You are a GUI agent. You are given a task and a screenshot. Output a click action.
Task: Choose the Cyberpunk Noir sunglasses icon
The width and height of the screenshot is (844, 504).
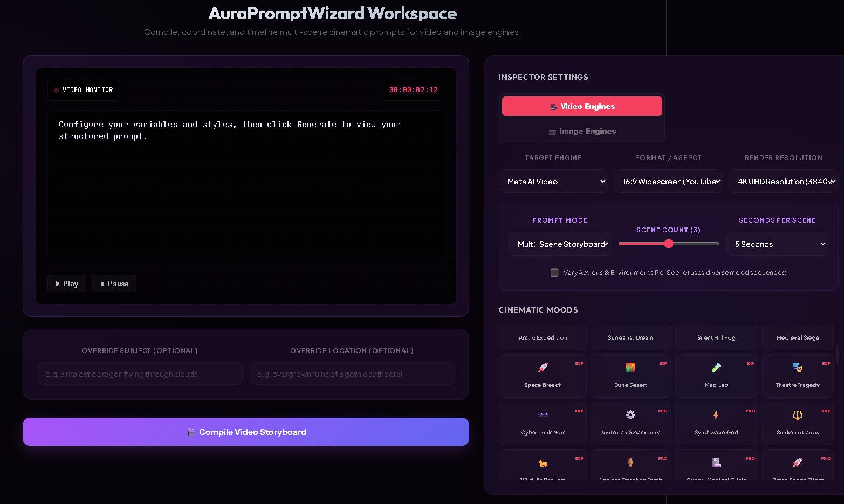(x=543, y=415)
